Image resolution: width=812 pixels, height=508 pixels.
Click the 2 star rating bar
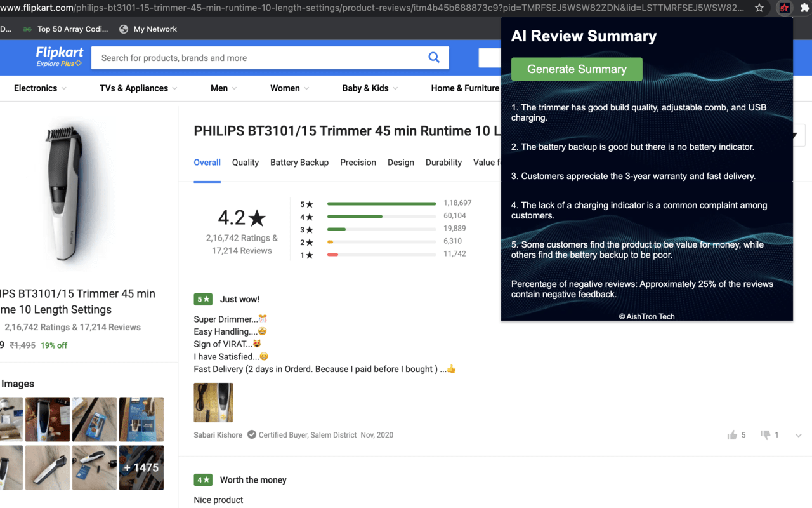[x=381, y=242]
